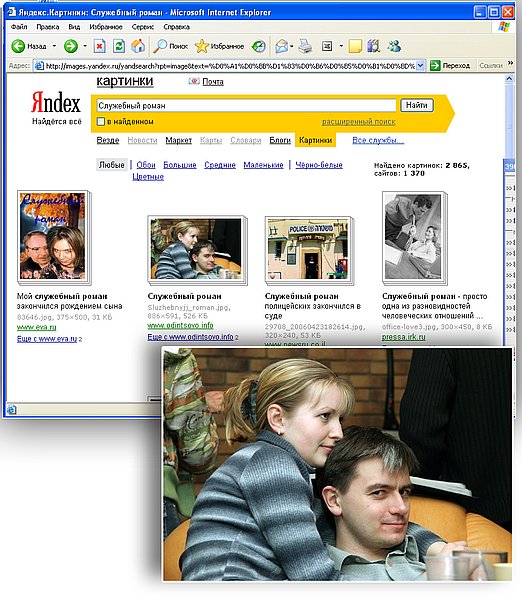Viewport: 522px width, 600px height.
Task: Filter images by Чёрно-белые
Action: tap(319, 165)
